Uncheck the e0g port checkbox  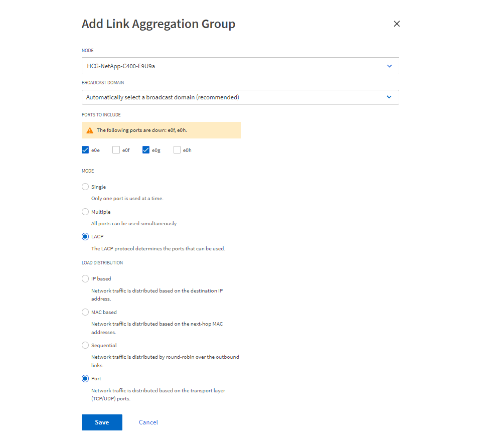[146, 150]
